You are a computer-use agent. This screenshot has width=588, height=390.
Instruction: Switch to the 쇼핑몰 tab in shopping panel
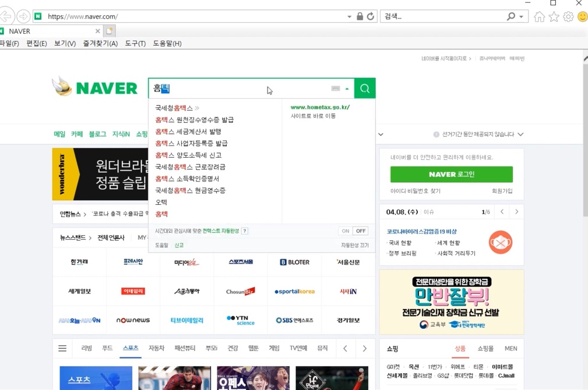point(485,349)
